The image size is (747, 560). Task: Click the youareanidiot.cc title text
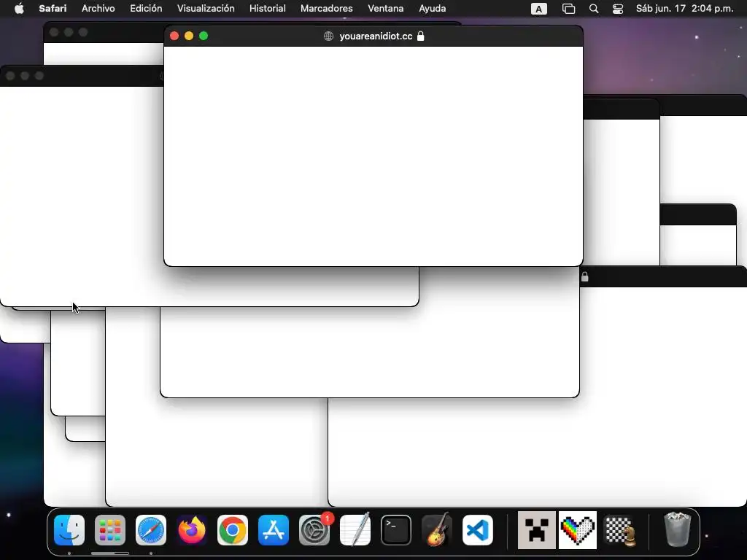[x=376, y=36]
